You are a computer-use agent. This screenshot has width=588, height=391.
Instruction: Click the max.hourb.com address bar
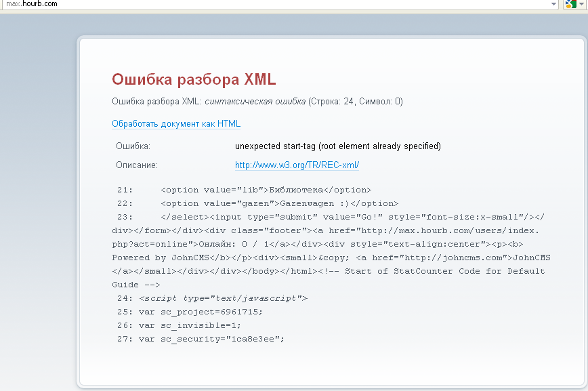[x=271, y=4]
